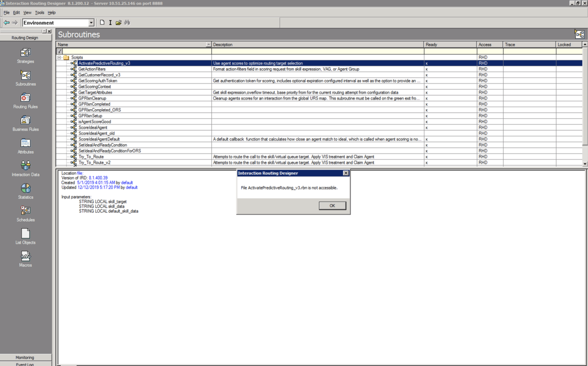Click the rename cursor toolbar icon
Viewport: 588px width, 366px height.
(x=110, y=23)
